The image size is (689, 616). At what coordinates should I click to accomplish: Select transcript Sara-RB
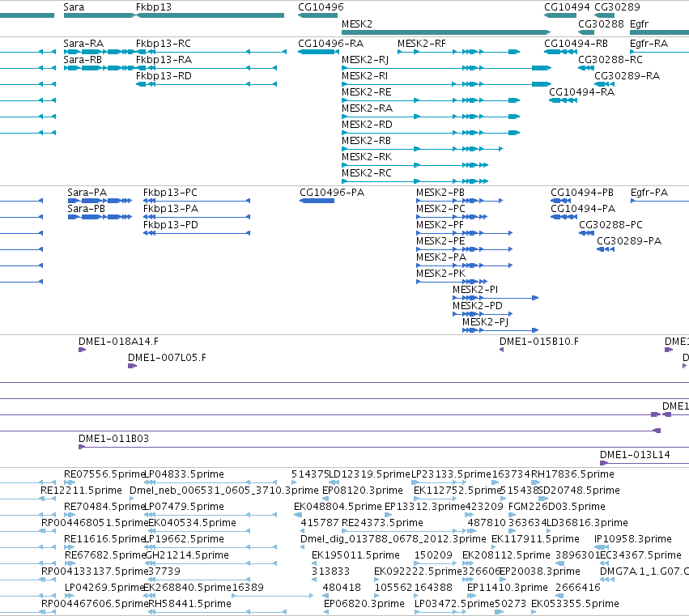click(83, 60)
